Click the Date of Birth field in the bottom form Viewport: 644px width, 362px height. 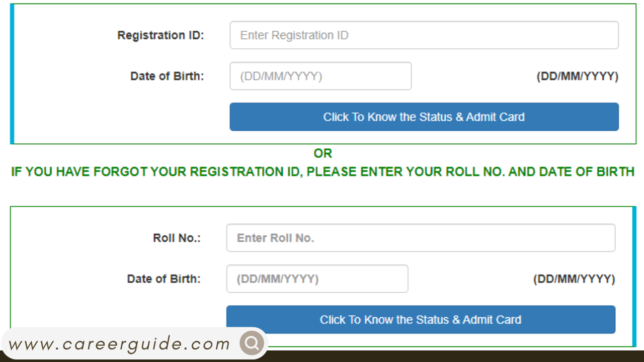click(x=317, y=279)
